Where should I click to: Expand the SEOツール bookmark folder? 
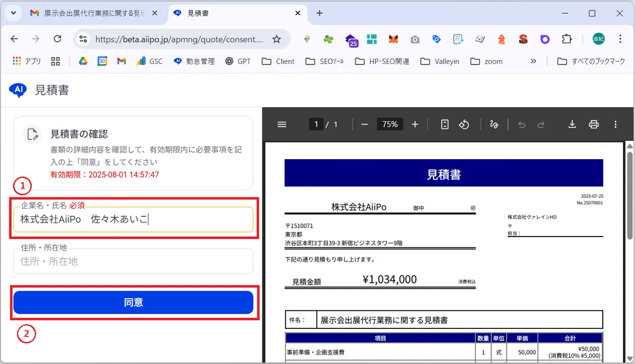(324, 61)
